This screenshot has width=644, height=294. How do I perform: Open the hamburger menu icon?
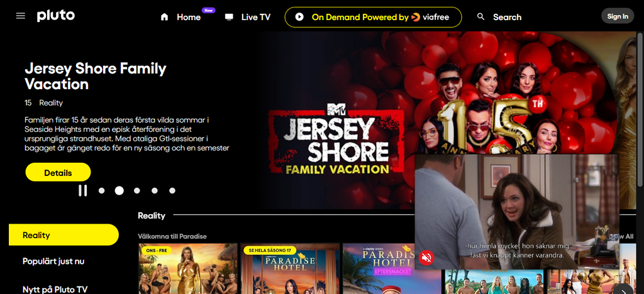click(x=21, y=16)
